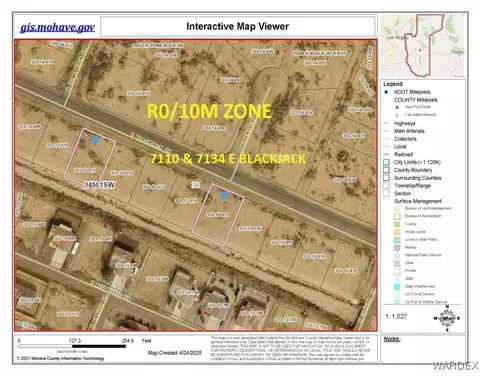The height and width of the screenshot is (376, 480).
Task: Click the 7110 & 7134 E BLACKJACK label
Action: click(228, 159)
